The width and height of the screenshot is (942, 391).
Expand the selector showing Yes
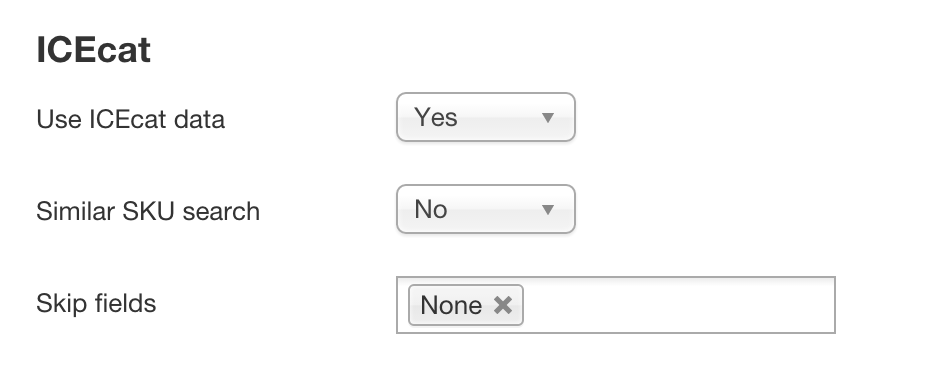point(485,117)
